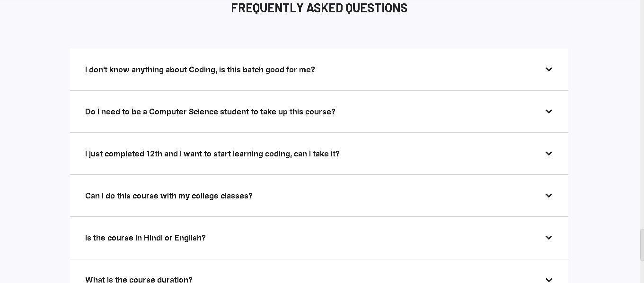644x283 pixels.
Task: Click the Frequently Asked Questions heading
Action: coord(318,8)
